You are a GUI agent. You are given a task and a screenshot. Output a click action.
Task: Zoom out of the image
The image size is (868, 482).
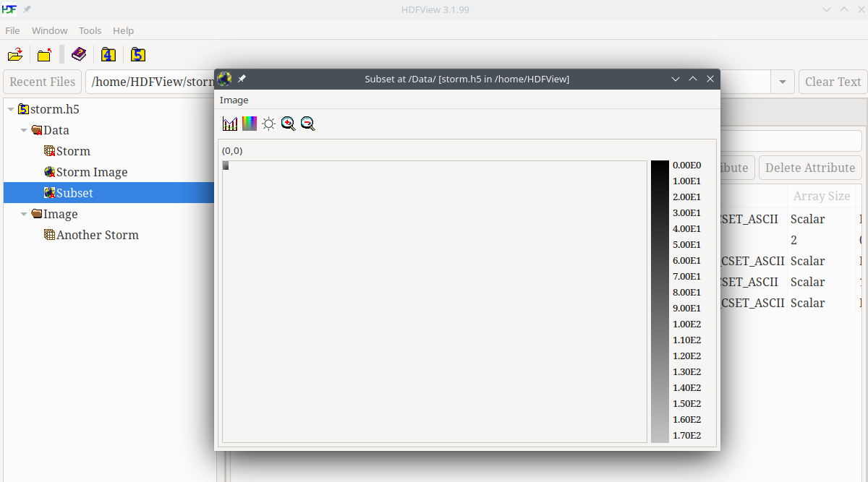click(307, 124)
